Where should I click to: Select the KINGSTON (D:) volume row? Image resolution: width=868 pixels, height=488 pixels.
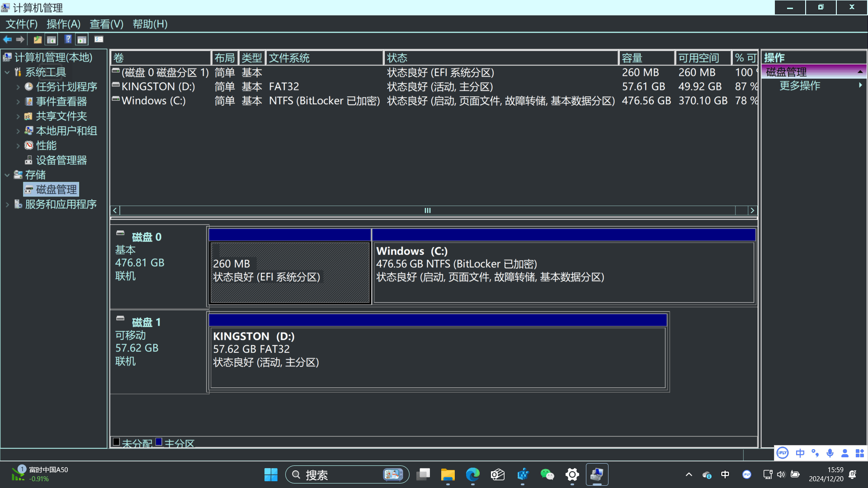158,87
